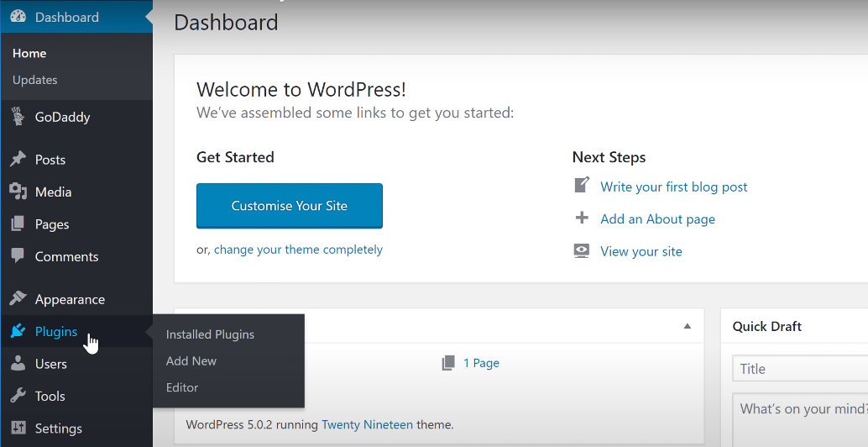Follow the change your theme completely link

pos(298,250)
